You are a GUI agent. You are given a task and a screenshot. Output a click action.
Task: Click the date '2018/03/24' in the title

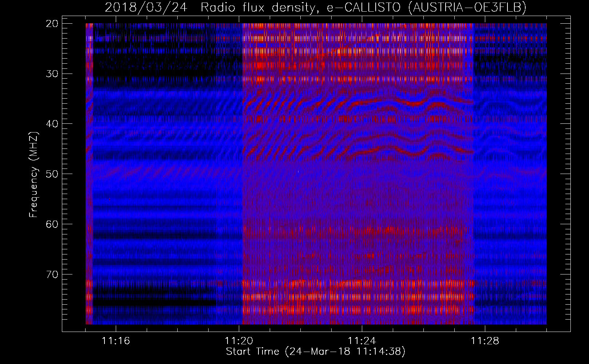(x=146, y=7)
